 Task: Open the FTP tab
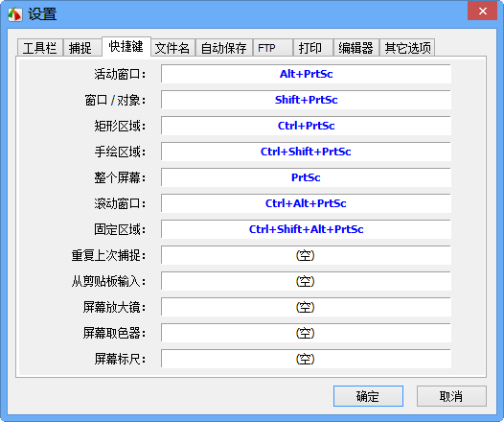click(272, 48)
